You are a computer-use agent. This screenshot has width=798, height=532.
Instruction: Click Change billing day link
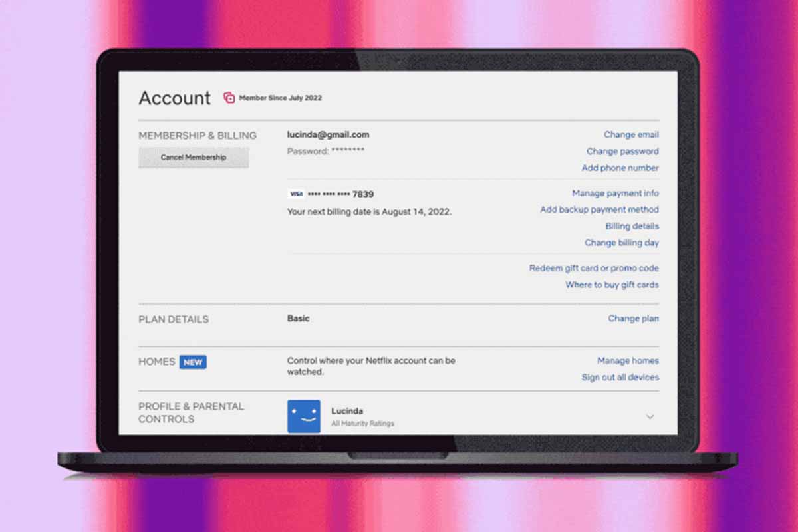point(621,243)
